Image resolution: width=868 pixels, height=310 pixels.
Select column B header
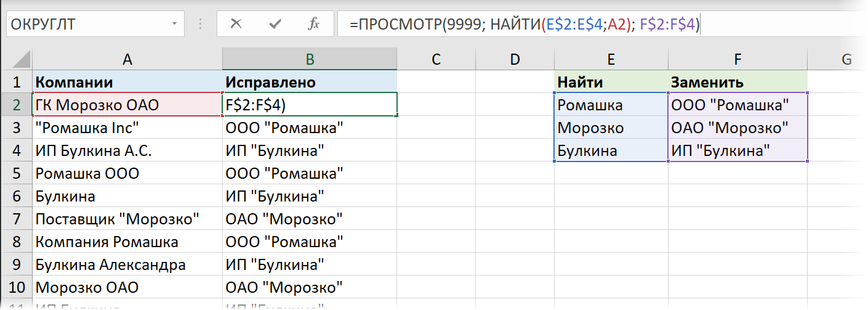(x=310, y=59)
